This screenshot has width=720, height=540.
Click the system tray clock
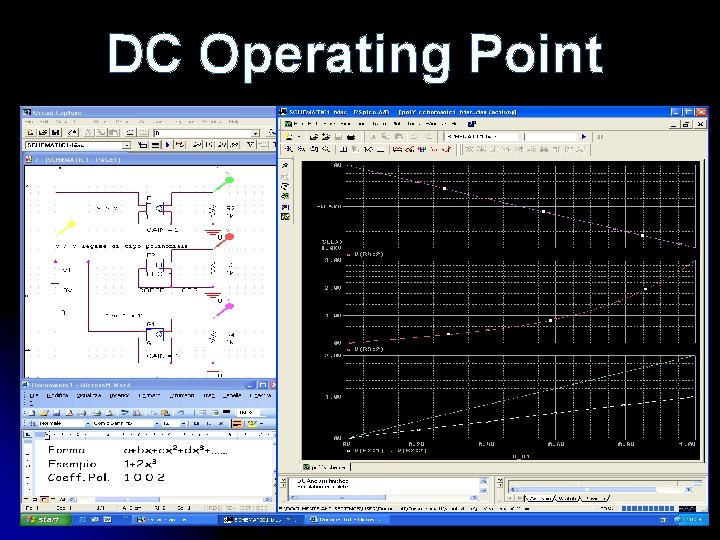coord(693,520)
